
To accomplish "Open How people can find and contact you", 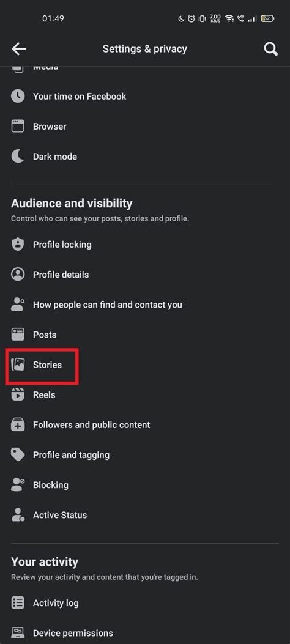I will 145,305.
